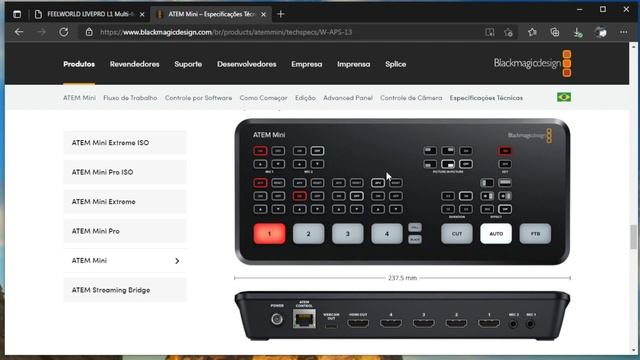Open a new browser tab

[x=280, y=14]
